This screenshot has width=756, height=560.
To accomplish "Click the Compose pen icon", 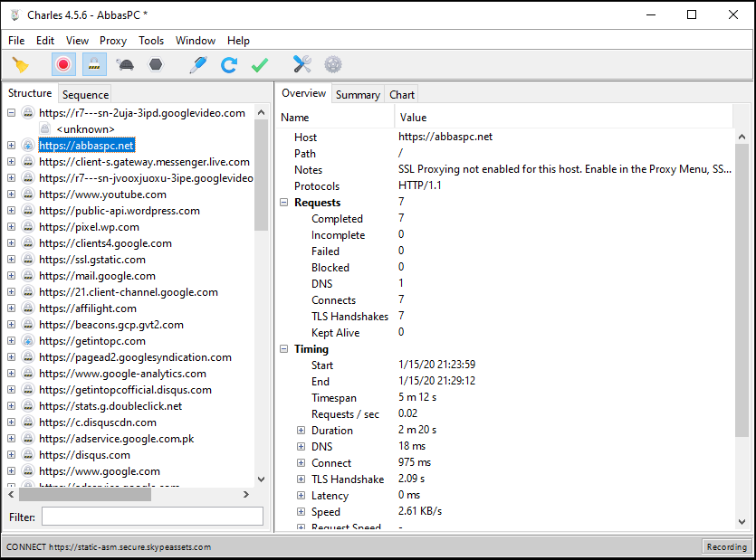I will coord(198,64).
